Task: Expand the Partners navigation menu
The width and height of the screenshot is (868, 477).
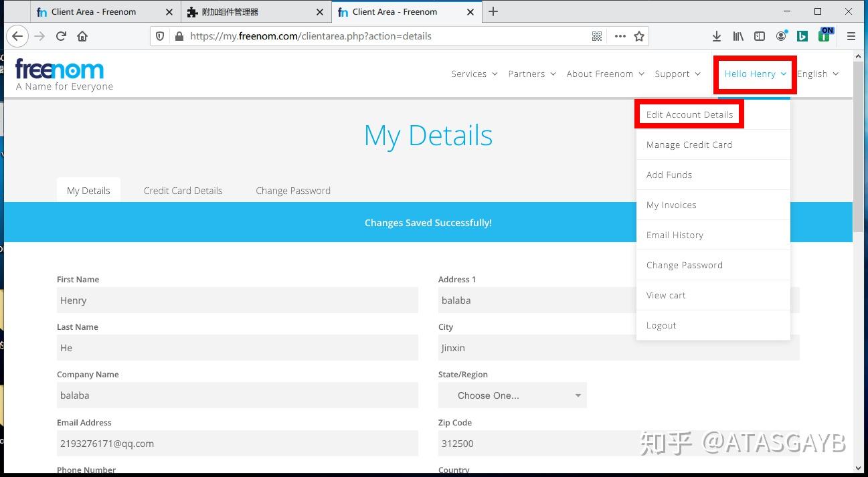Action: (532, 74)
